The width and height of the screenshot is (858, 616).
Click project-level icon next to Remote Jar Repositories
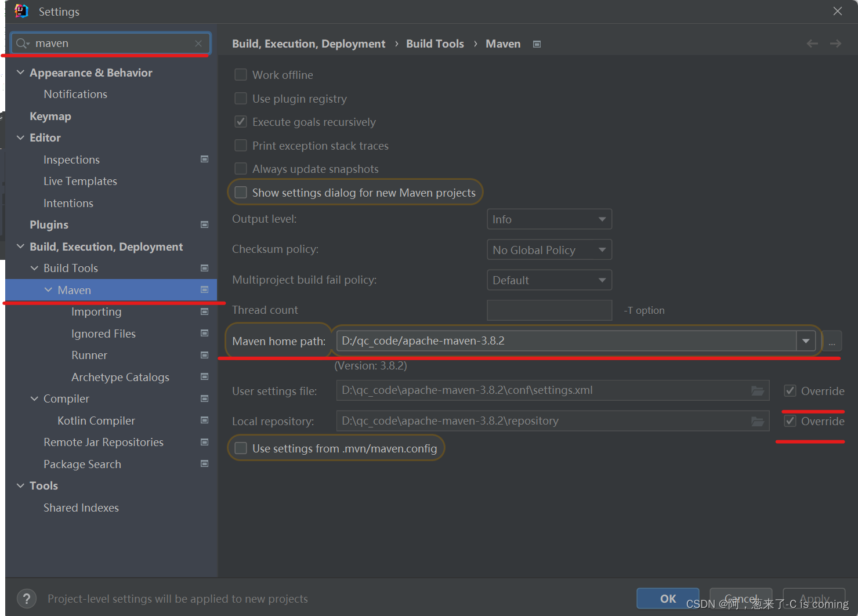point(204,442)
